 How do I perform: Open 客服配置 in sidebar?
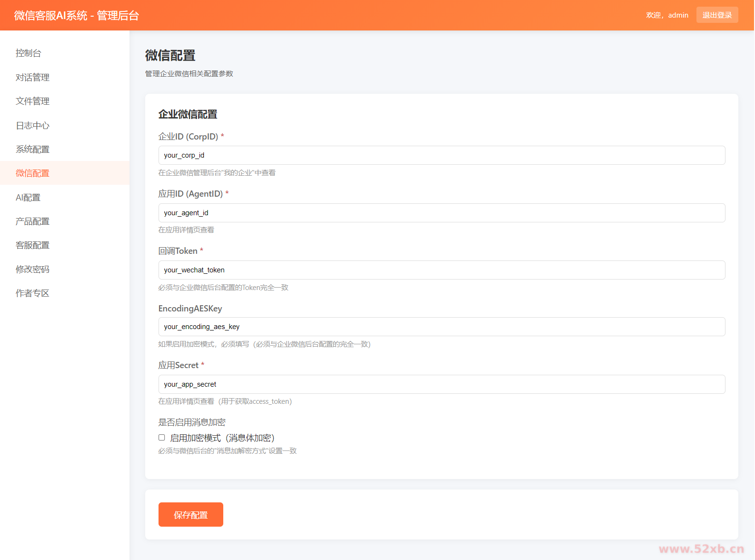click(x=32, y=245)
